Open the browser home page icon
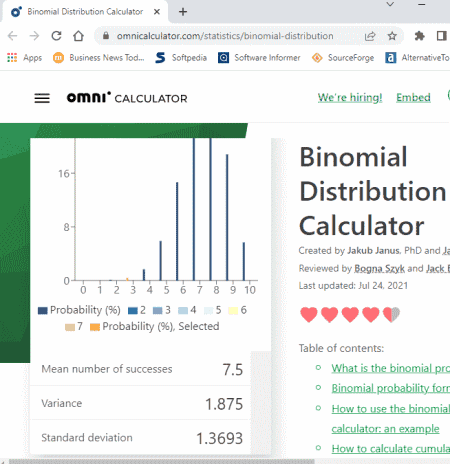Viewport: 450px width, 464px height. click(x=78, y=36)
